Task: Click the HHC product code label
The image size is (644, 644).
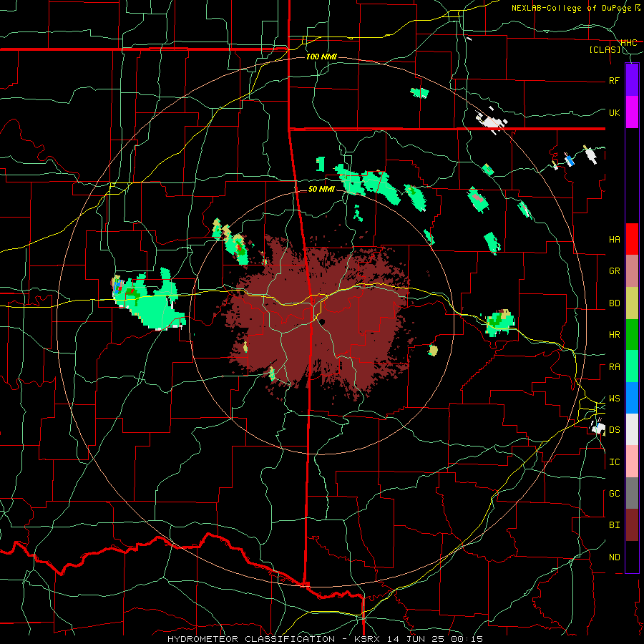Action: point(629,43)
